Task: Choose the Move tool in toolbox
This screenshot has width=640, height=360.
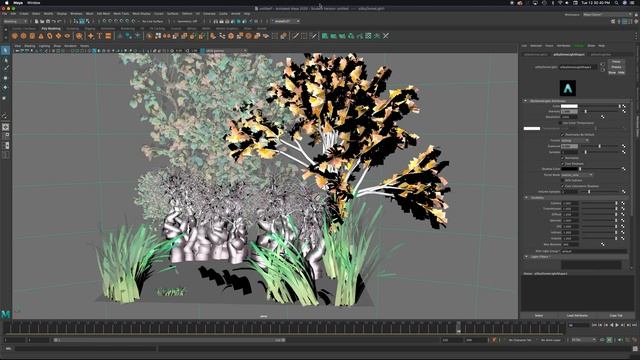Action: coord(5,78)
